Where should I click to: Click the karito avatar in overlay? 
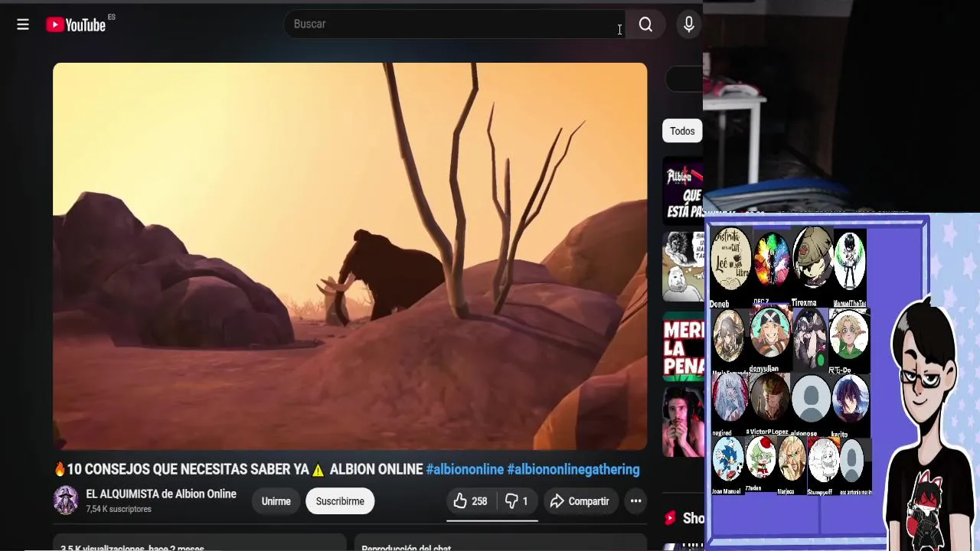point(851,398)
